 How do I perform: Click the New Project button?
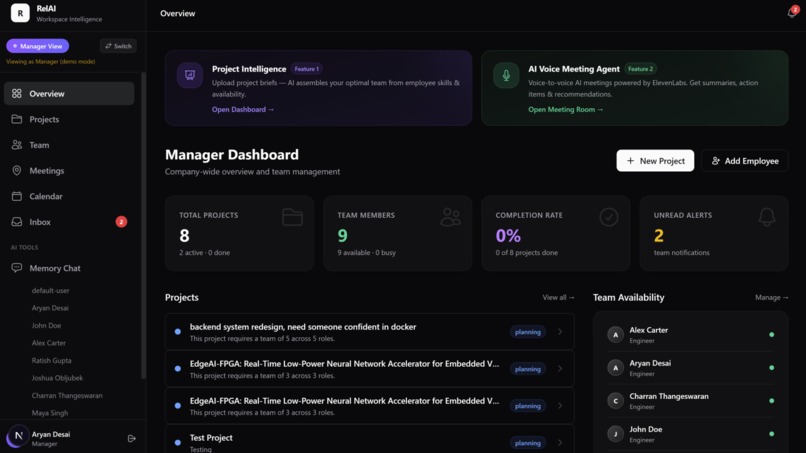(x=655, y=161)
